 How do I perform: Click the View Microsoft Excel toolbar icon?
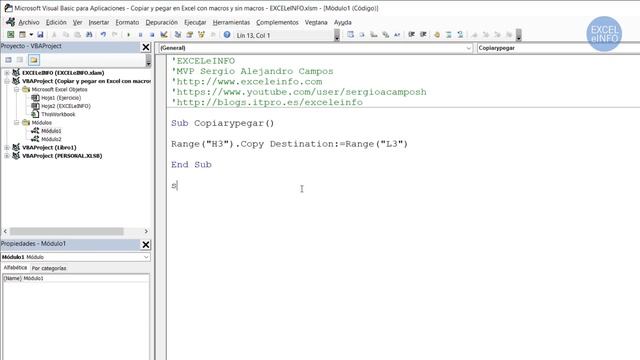(11, 35)
